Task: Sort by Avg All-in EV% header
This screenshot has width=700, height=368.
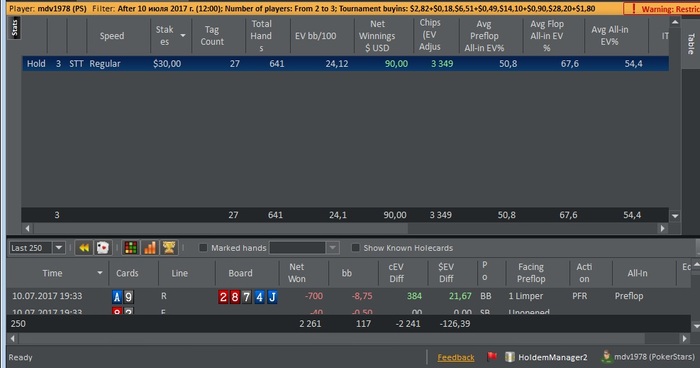Action: coord(609,36)
